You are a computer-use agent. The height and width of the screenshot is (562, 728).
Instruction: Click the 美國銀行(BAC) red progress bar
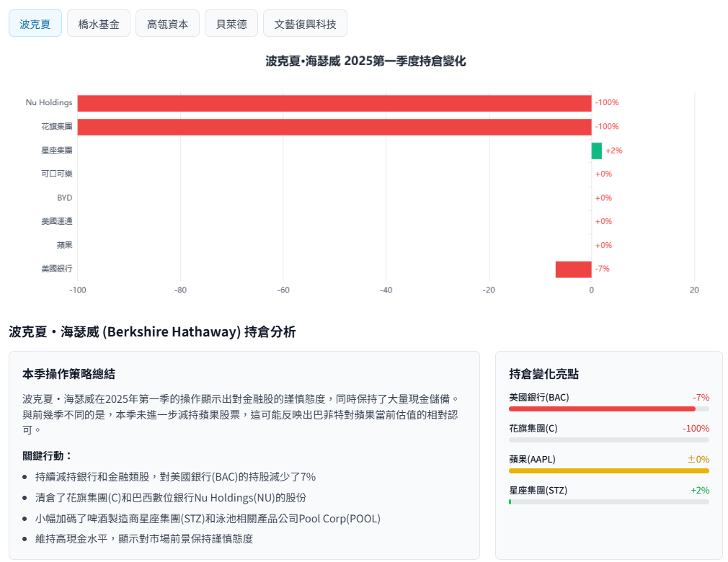point(602,409)
